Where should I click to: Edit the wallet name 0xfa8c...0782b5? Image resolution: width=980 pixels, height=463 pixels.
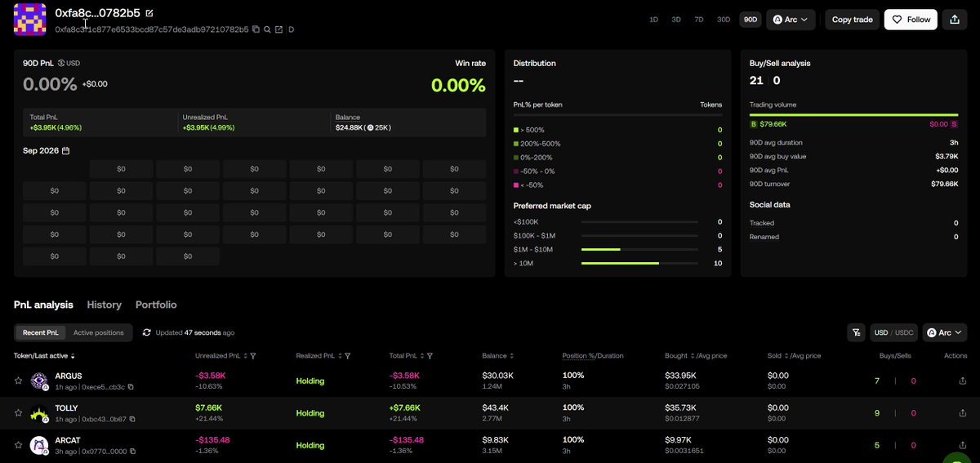click(x=149, y=13)
